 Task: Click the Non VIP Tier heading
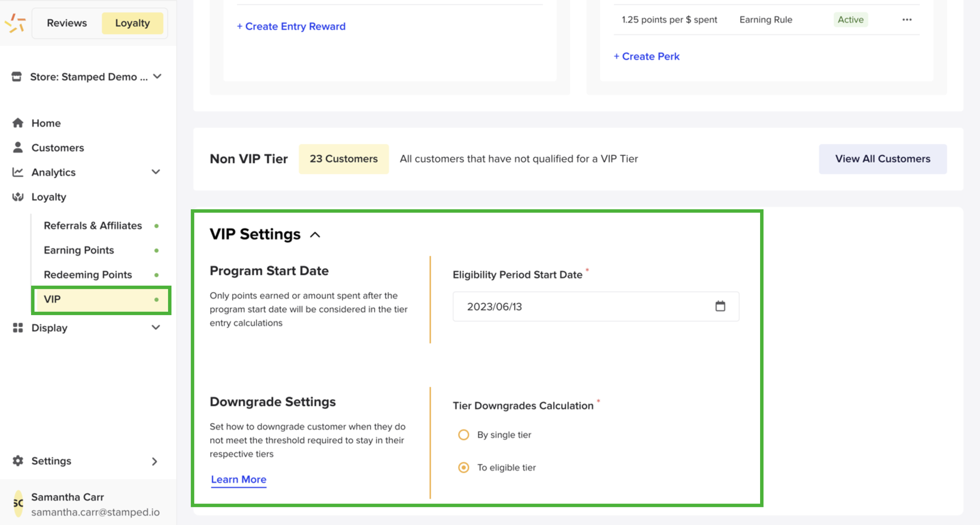(x=249, y=159)
